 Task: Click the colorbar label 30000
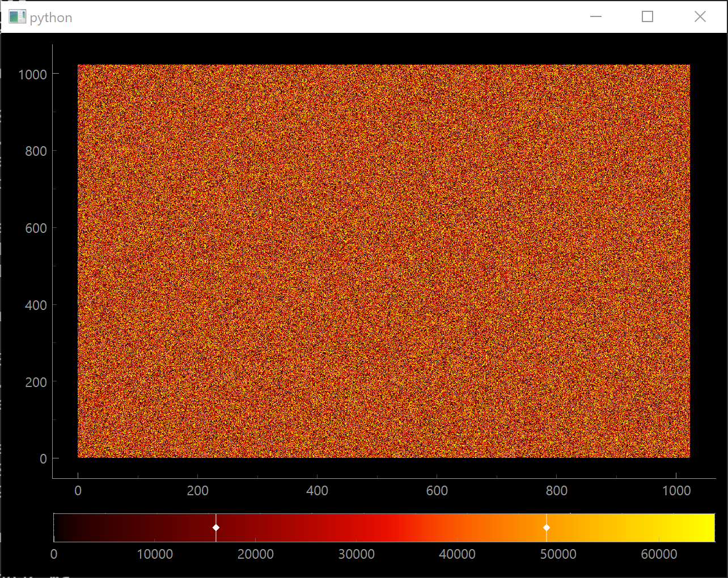coord(357,554)
